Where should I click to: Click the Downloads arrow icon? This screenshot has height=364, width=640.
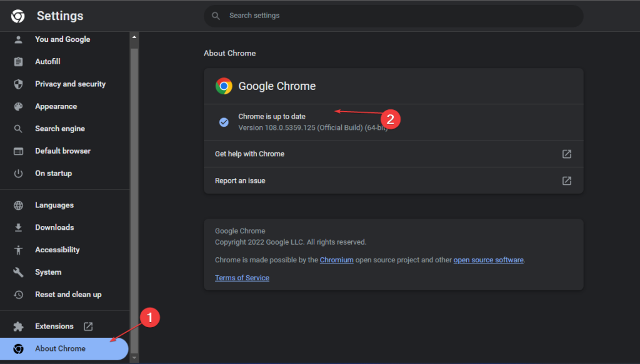click(x=18, y=227)
